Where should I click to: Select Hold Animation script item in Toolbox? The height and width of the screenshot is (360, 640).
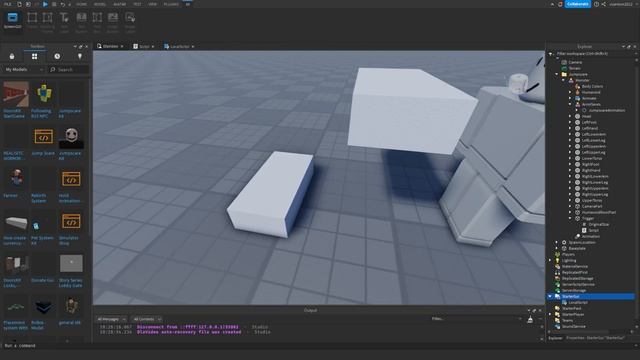pyautogui.click(x=71, y=179)
